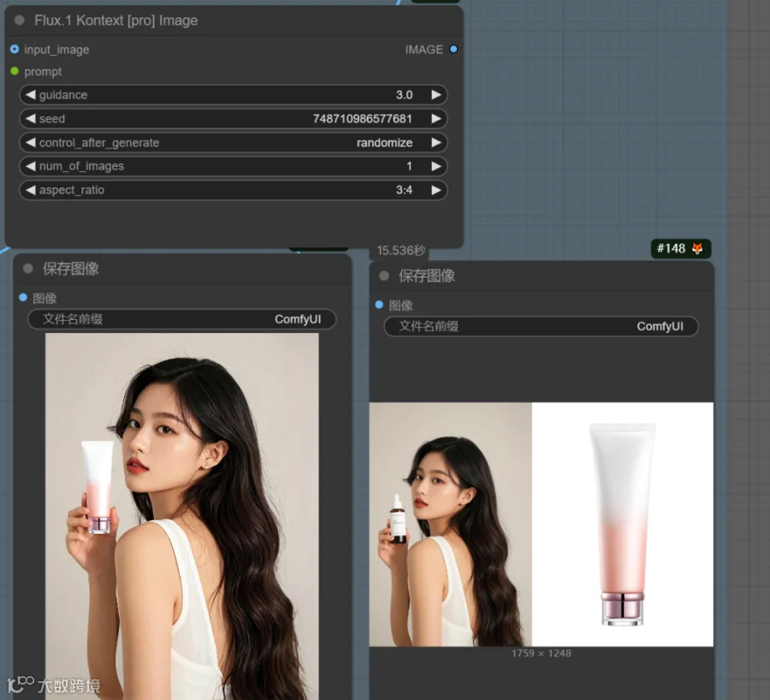770x700 pixels.
Task: Increase guidance with the right arrow
Action: pos(435,95)
